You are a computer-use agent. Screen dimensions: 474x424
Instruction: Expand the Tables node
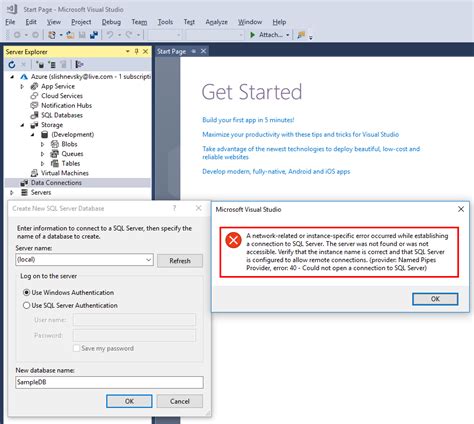43,164
